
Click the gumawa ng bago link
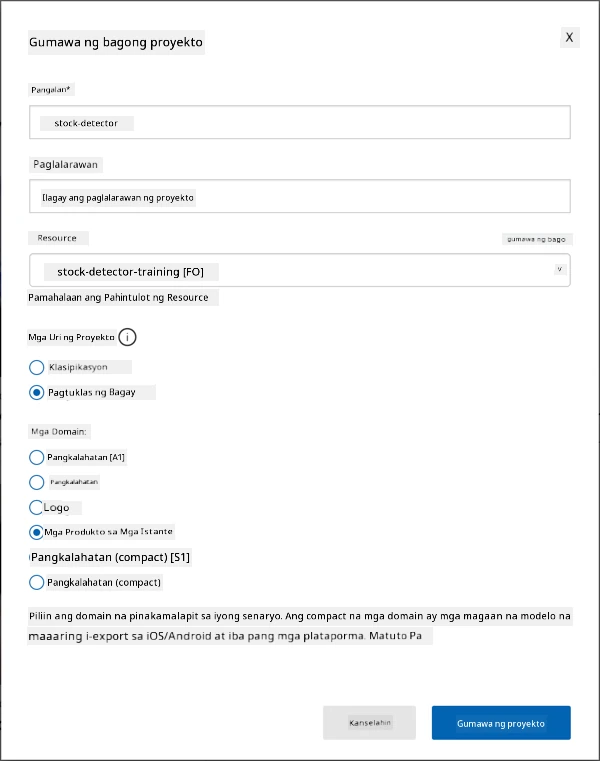(x=536, y=239)
